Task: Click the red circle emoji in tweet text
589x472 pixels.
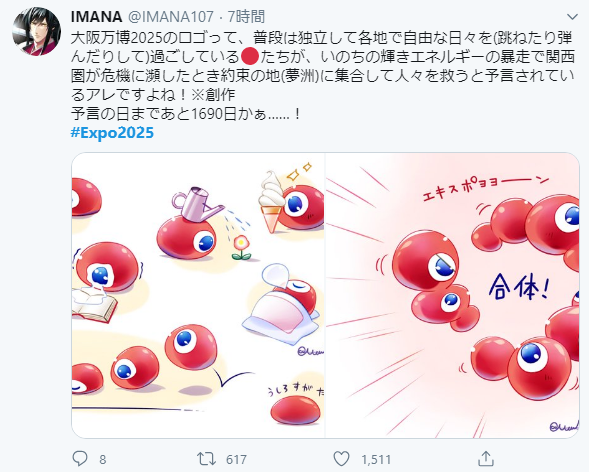Action: (249, 57)
